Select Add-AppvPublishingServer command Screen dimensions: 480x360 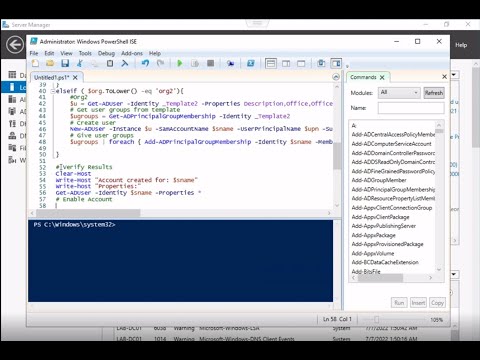click(x=384, y=226)
